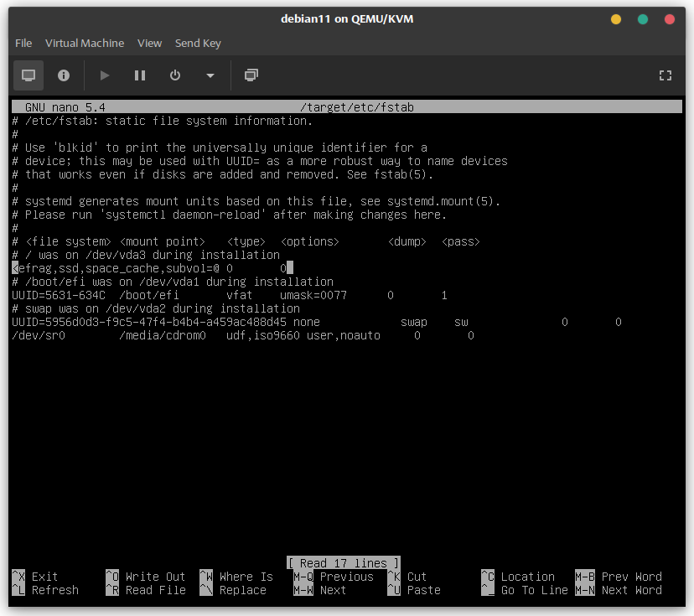
Task: Click the yellow minimize window button
Action: click(616, 19)
